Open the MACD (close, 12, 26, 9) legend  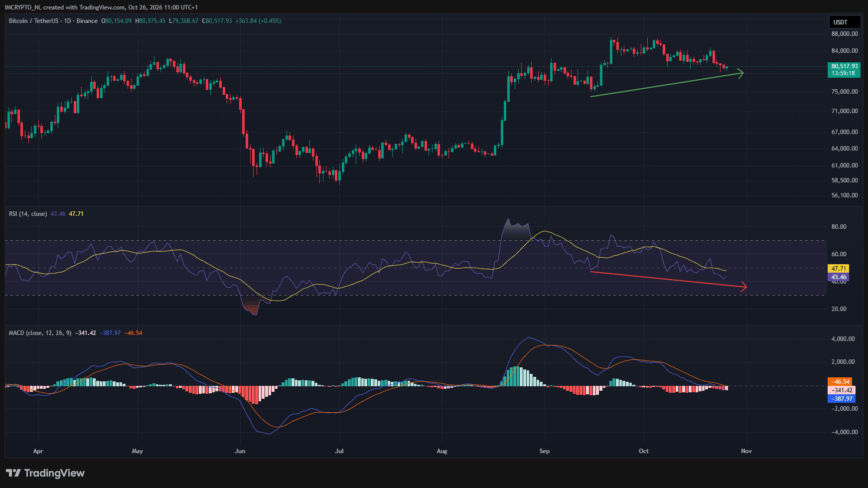40,333
